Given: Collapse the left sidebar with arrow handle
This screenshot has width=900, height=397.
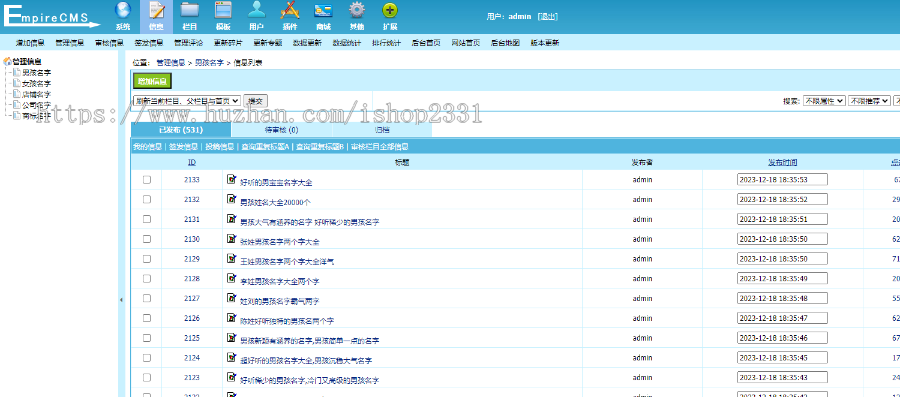Looking at the screenshot, I should tap(121, 299).
